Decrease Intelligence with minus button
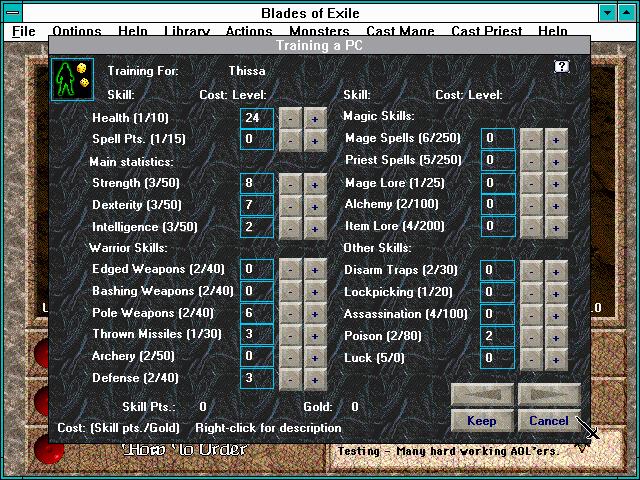This screenshot has width=640, height=480. point(290,228)
